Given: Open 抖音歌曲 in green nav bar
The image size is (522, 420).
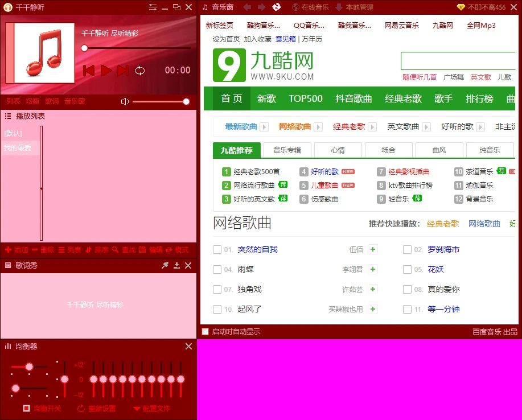Looking at the screenshot, I should (x=354, y=98).
